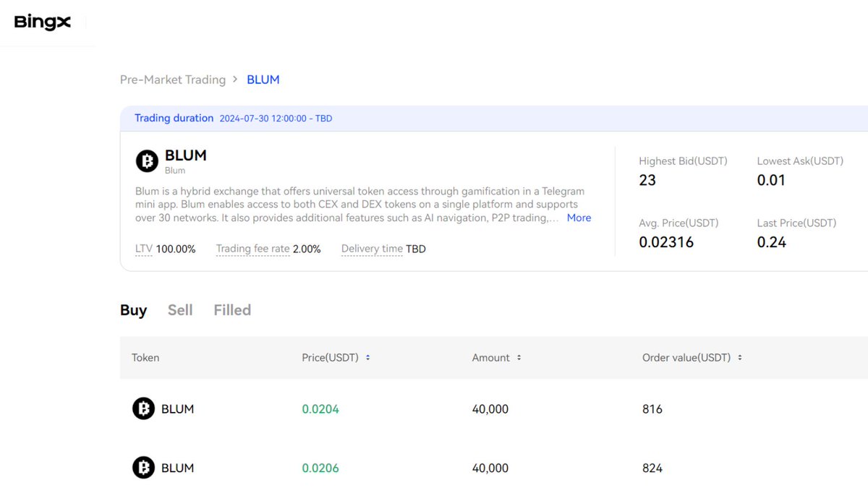Click the BingX logo

[x=43, y=22]
